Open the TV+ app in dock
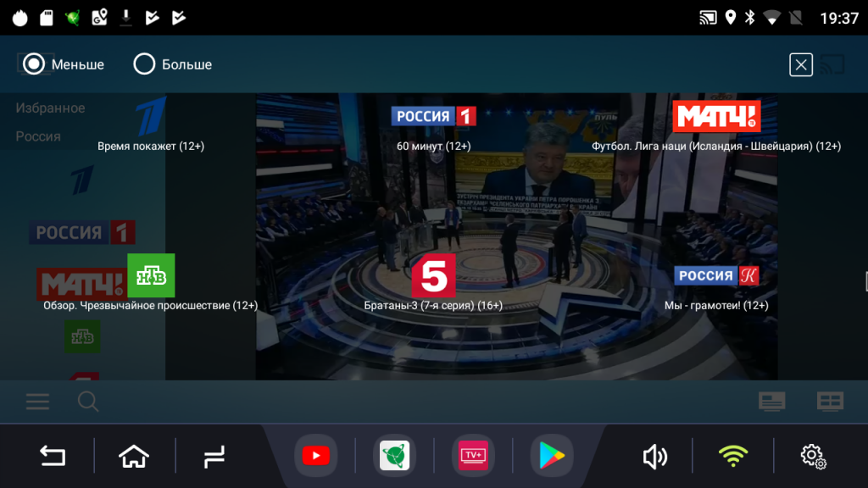Screen dimensions: 868x488 click(472, 457)
